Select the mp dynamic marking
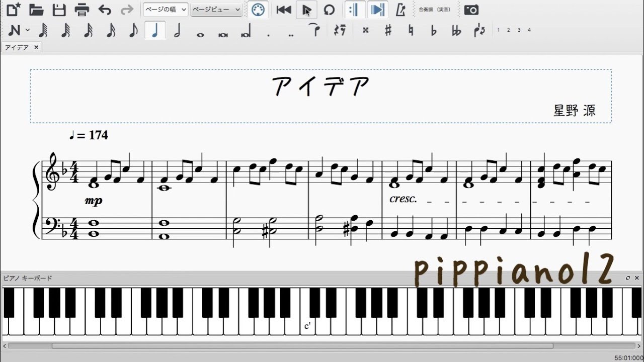Viewport: 644px width, 362px height. (94, 201)
